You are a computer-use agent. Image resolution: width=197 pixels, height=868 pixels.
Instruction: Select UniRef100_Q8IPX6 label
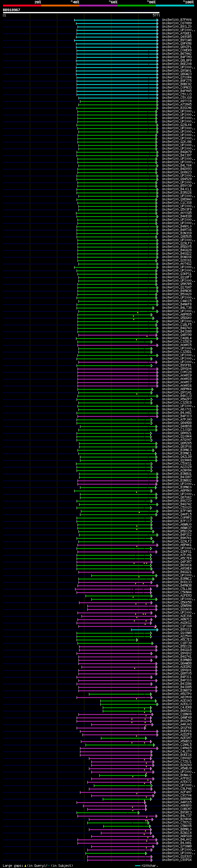(177, 446)
